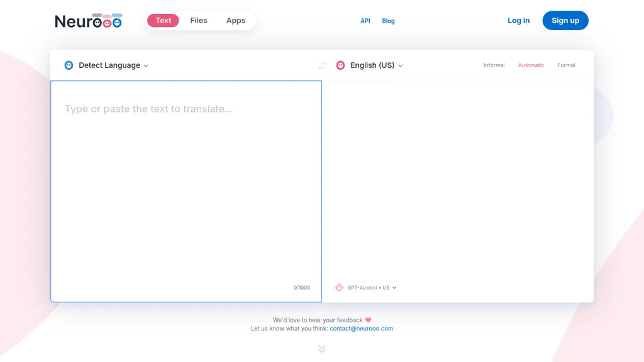This screenshot has width=644, height=362.
Task: Click the blue source language face icon
Action: (x=69, y=65)
